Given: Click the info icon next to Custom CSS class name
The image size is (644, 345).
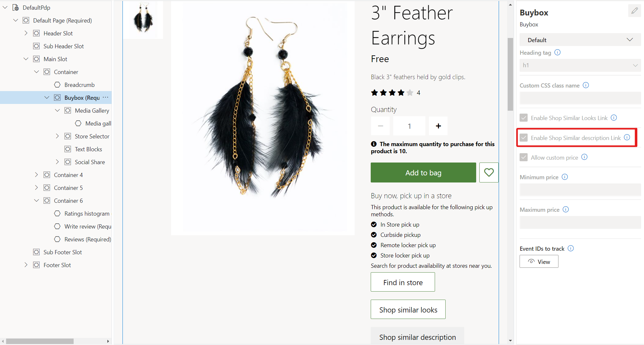Looking at the screenshot, I should pos(586,85).
